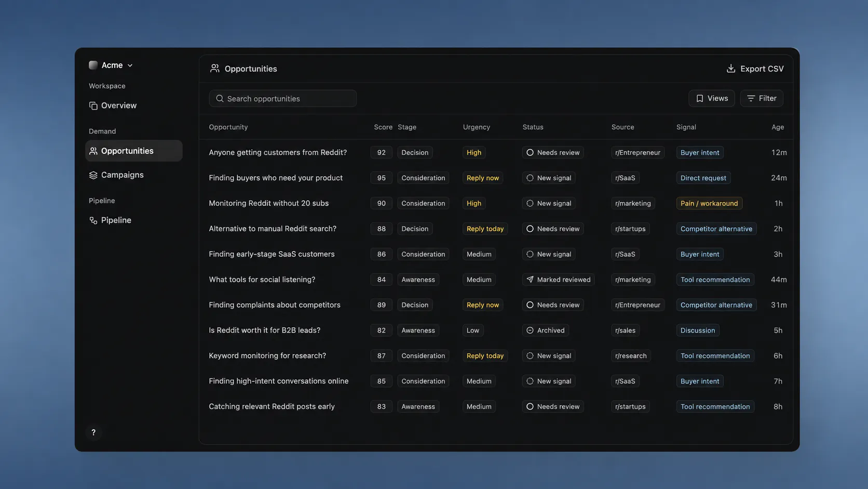Click status icon for 'Finding high-intent conversations online'
Screen dimensions: 868x489
[x=530, y=381]
